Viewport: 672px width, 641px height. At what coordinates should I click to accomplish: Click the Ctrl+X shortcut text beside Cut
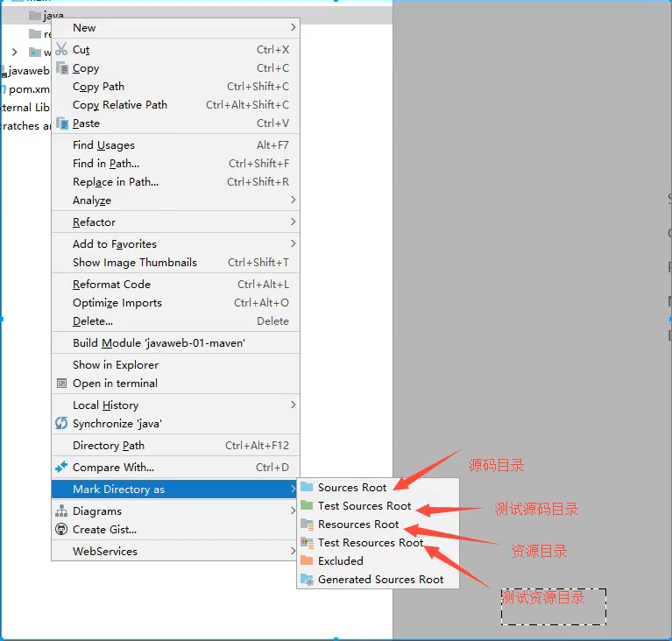[x=272, y=50]
